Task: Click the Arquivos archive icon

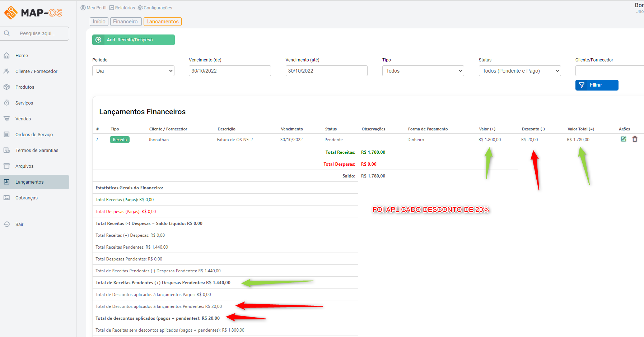Action: pos(6,166)
